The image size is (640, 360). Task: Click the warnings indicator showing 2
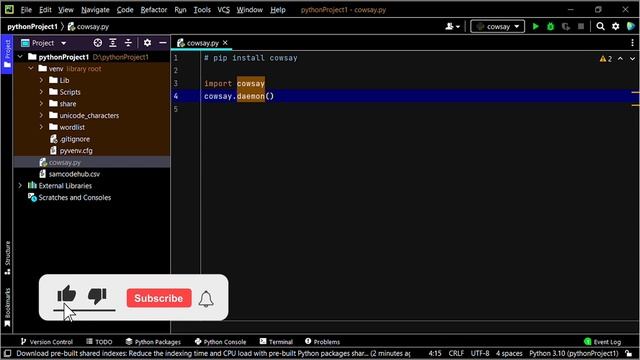606,59
